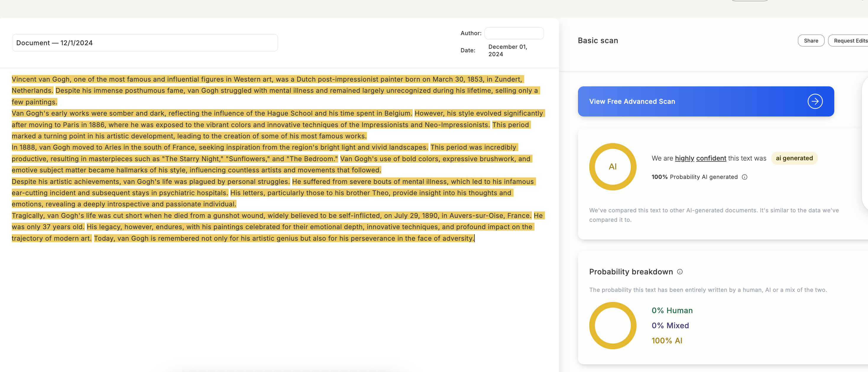The image size is (868, 372).
Task: Click the 'ai generated' label badge
Action: pos(794,158)
